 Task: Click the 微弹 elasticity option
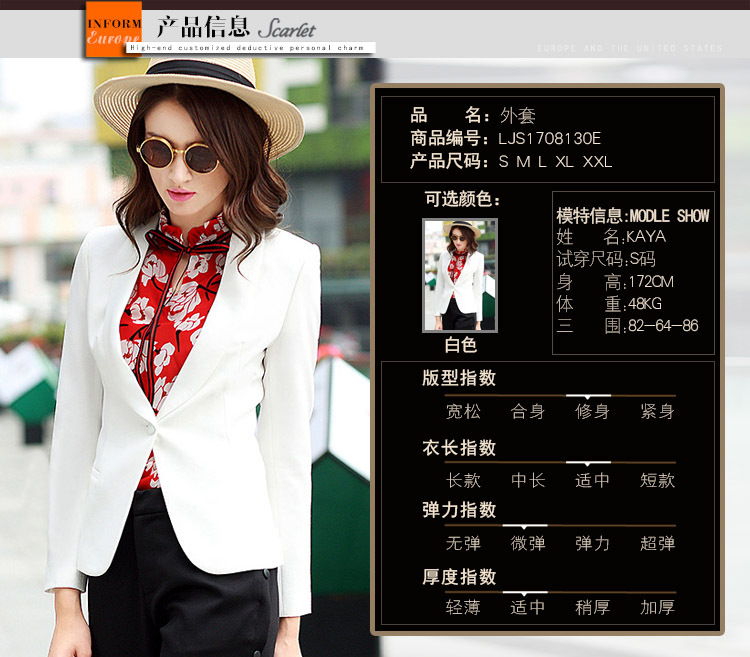(528, 543)
